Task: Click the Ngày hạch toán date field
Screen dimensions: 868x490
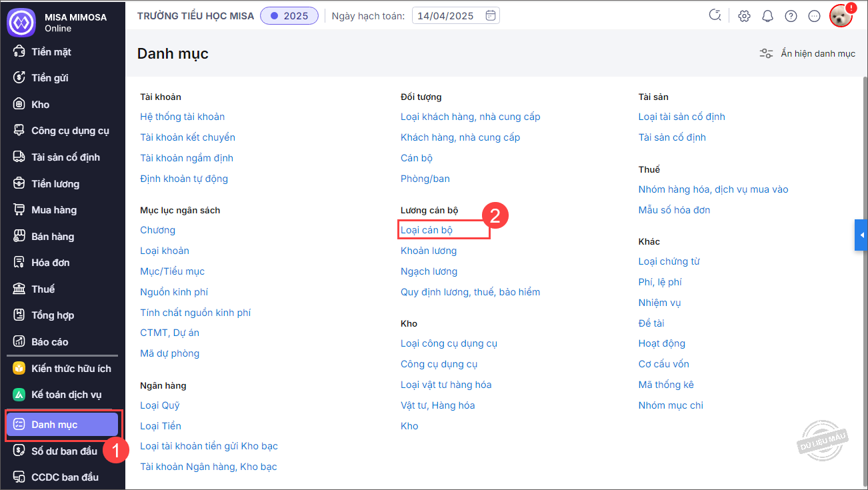Action: 447,15
